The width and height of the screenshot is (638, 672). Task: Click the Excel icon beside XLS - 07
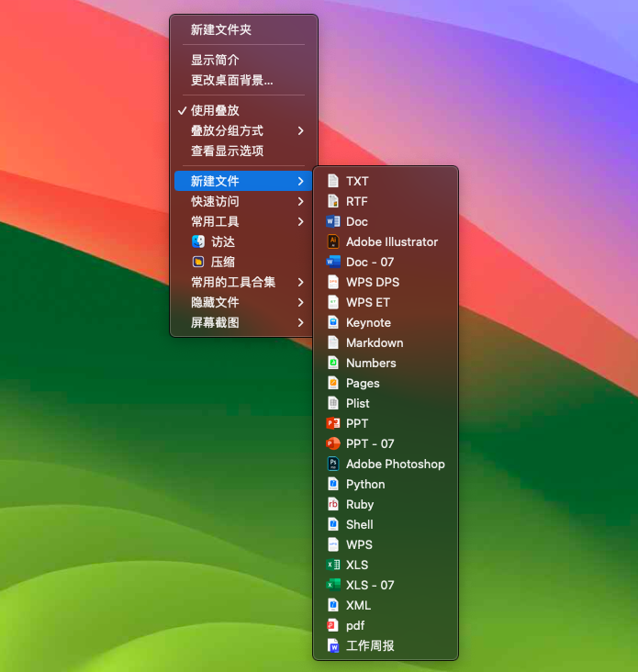(333, 585)
